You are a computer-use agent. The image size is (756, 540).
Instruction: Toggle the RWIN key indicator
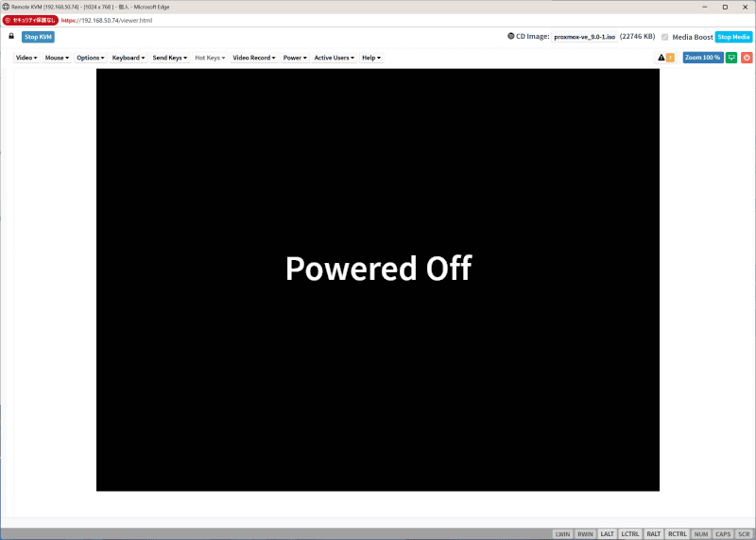[x=585, y=534]
